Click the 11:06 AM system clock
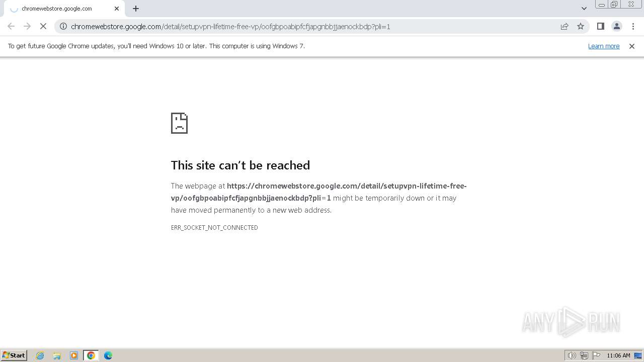 (618, 355)
